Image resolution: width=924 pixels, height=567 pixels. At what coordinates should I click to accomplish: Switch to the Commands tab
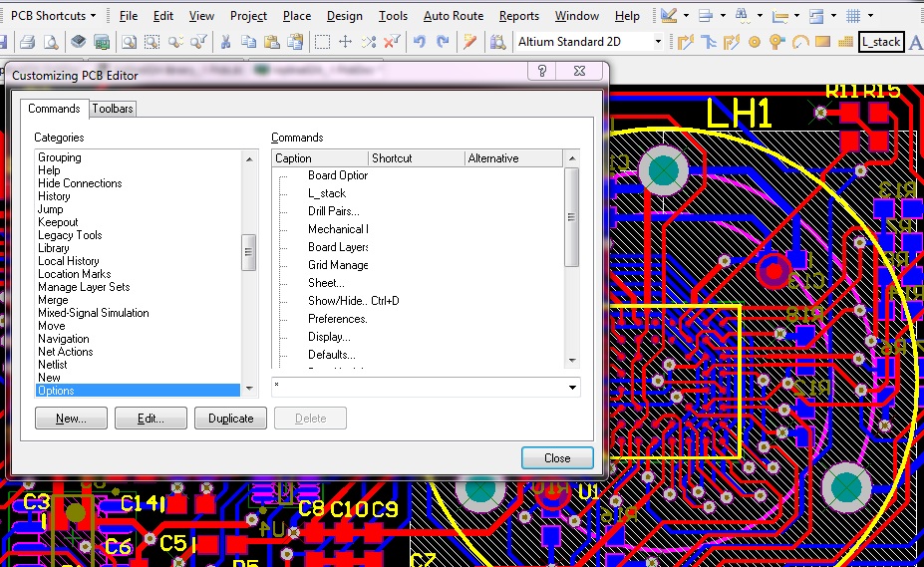[54, 109]
